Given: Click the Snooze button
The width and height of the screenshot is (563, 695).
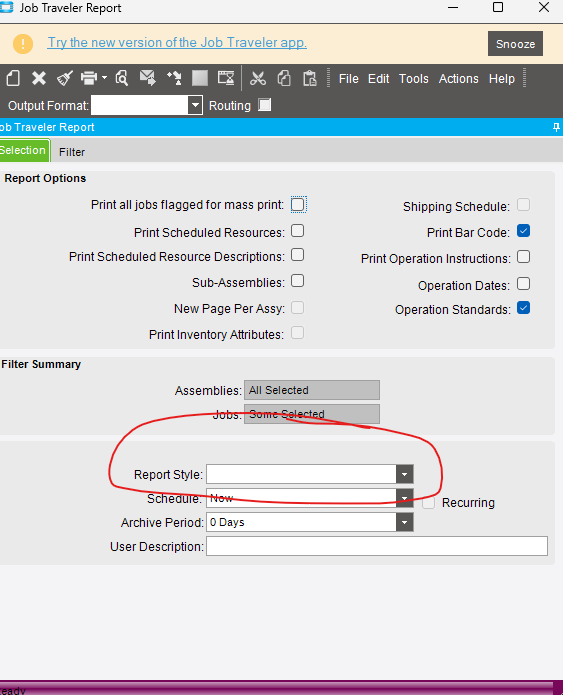Looking at the screenshot, I should (515, 43).
